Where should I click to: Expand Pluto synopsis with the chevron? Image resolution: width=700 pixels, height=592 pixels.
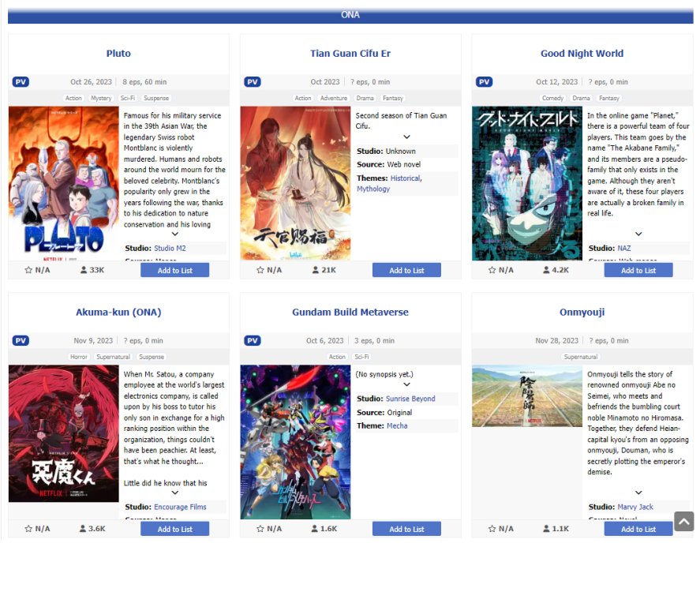tap(175, 234)
